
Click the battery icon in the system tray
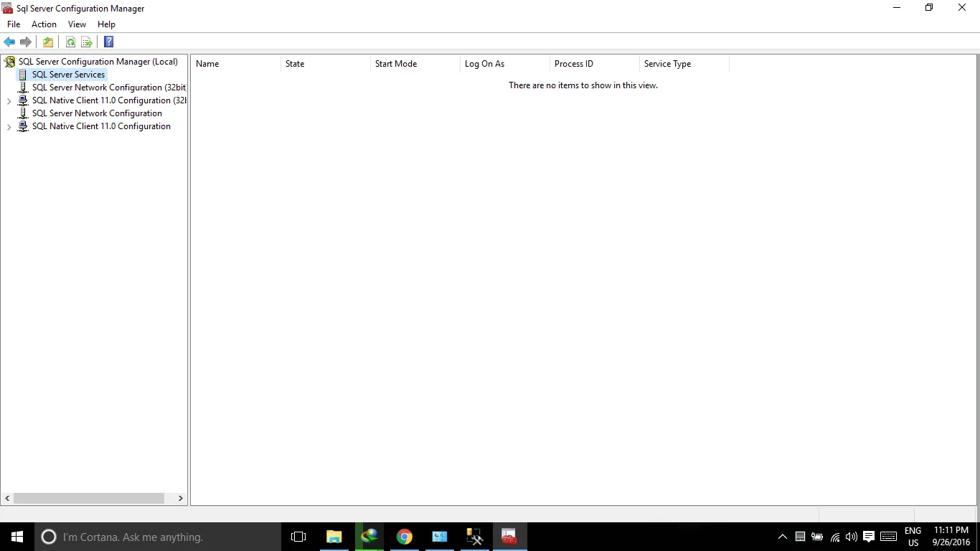tap(817, 537)
